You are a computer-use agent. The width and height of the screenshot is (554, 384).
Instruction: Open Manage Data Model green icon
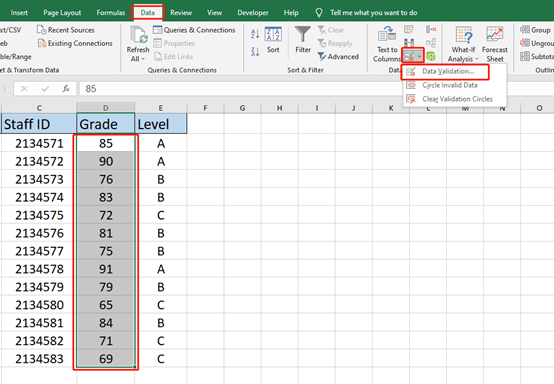click(x=431, y=56)
